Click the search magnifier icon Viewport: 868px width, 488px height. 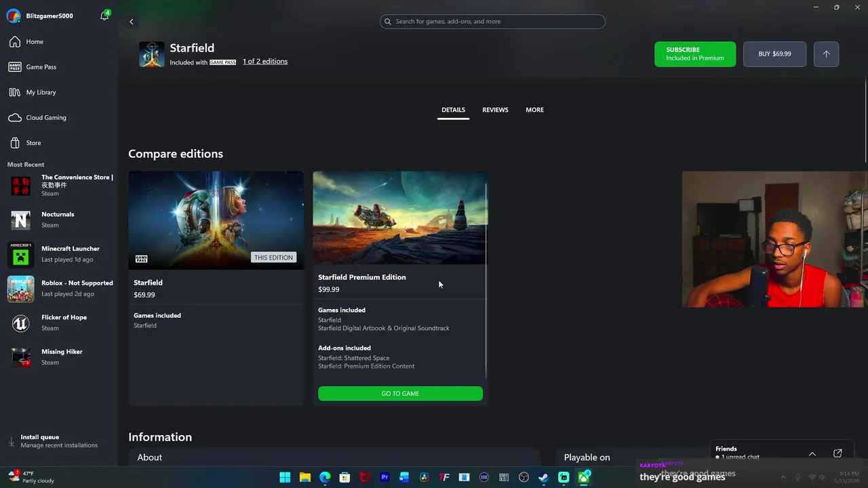coord(388,22)
